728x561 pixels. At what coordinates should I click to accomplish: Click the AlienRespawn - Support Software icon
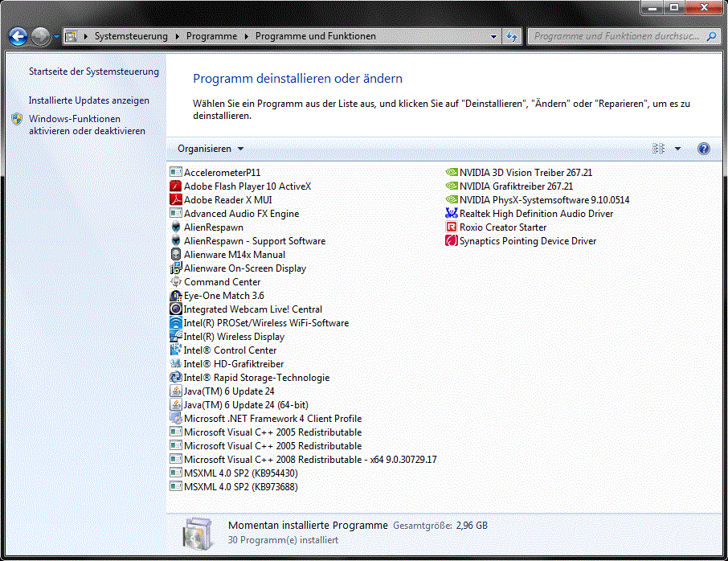175,240
